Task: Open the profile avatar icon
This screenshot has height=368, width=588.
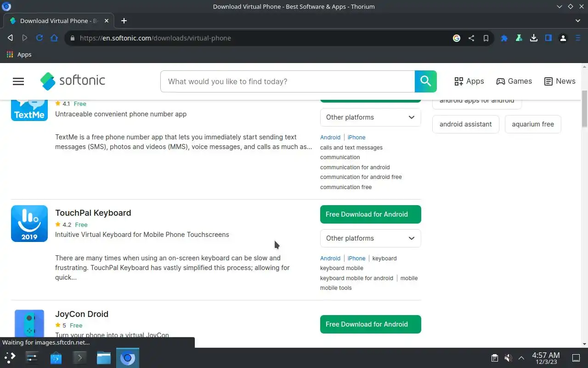Action: (563, 38)
